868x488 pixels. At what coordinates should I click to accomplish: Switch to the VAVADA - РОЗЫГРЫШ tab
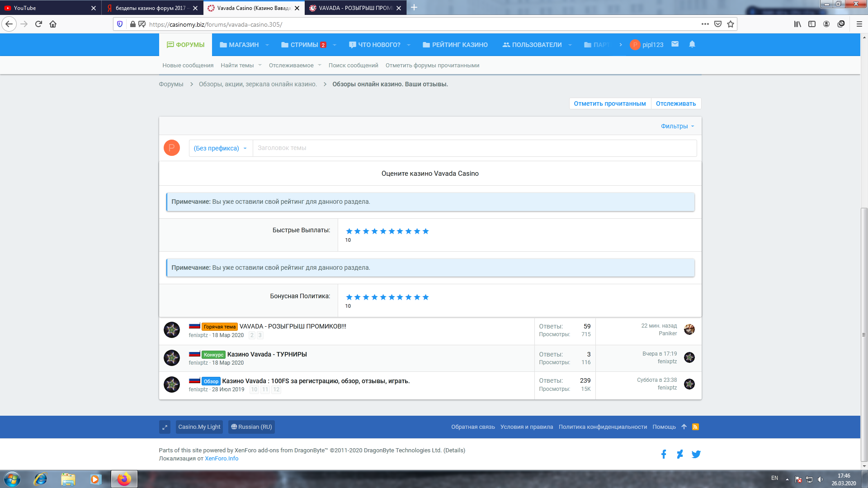[x=355, y=8]
